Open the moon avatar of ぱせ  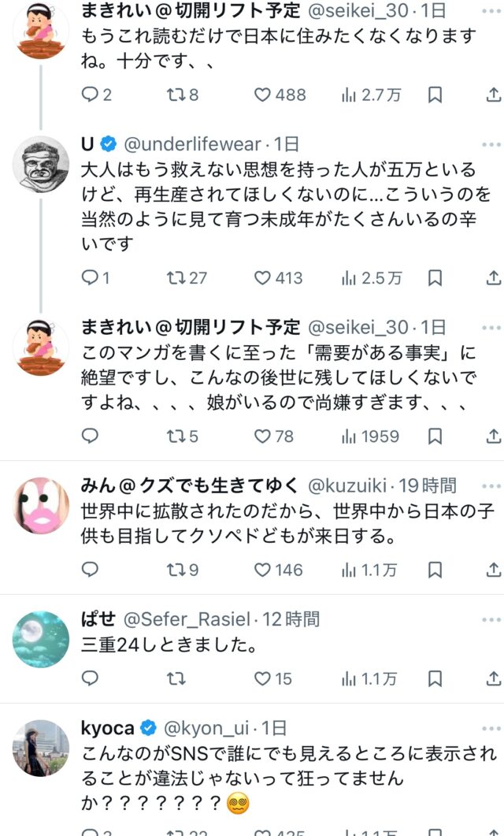[41, 639]
